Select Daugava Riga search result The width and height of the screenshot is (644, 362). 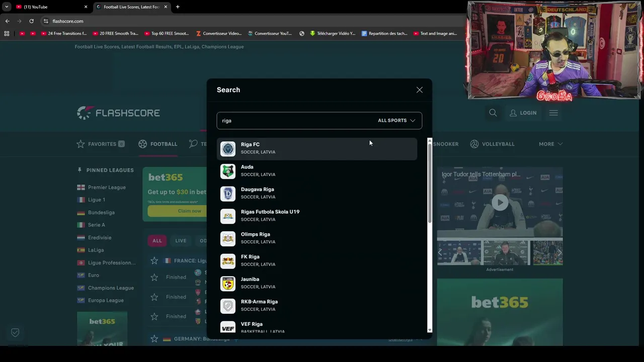pyautogui.click(x=317, y=194)
